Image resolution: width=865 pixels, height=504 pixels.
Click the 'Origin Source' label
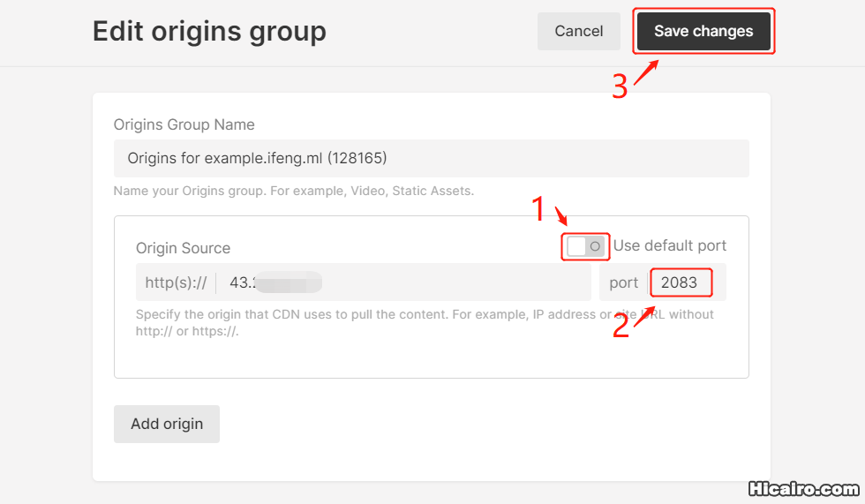coord(184,248)
